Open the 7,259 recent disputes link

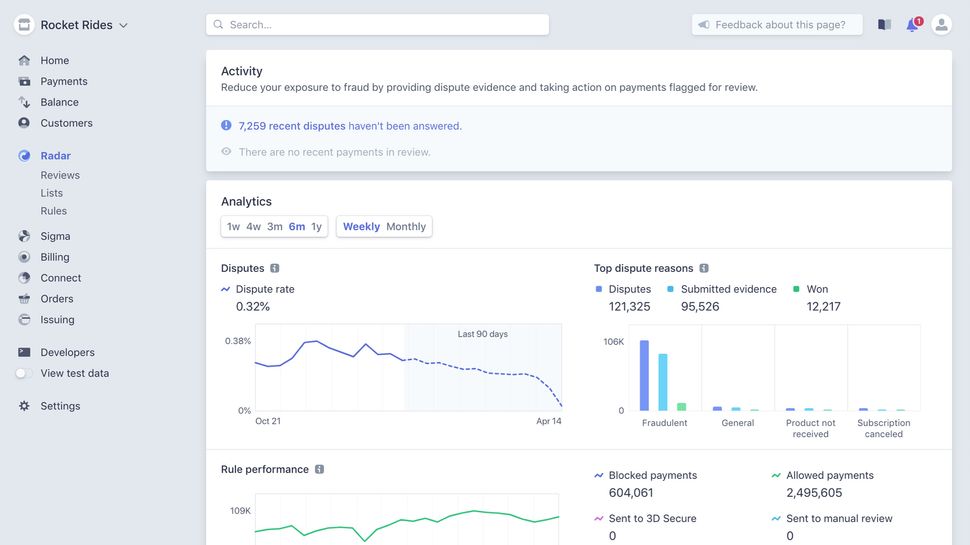tap(292, 126)
